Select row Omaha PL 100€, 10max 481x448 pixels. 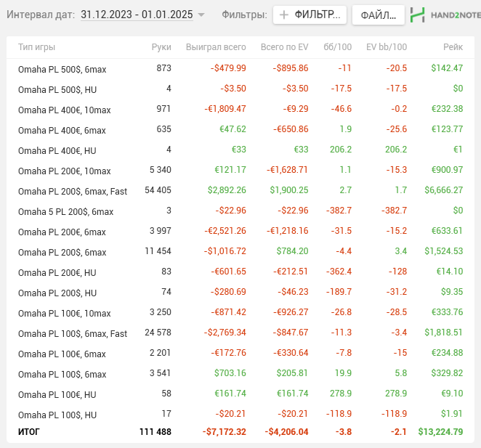coord(240,313)
